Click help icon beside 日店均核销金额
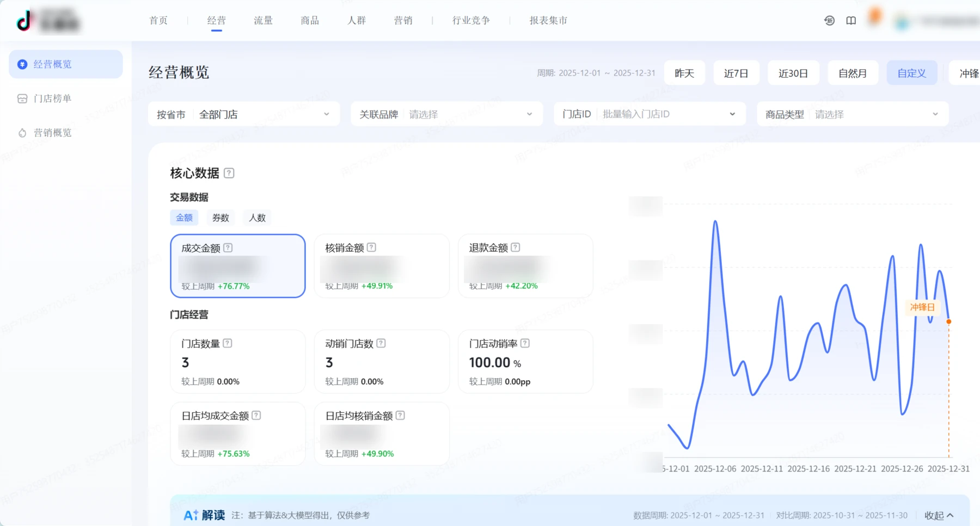The height and width of the screenshot is (526, 980). click(x=400, y=416)
